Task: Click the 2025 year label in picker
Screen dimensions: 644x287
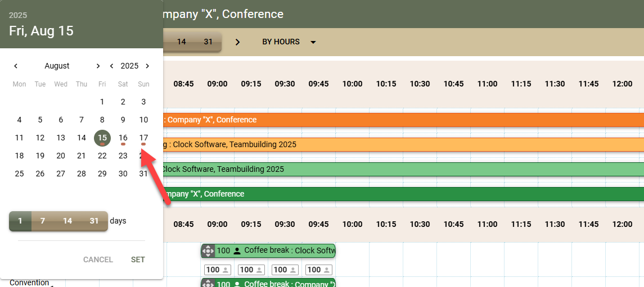Action: (x=129, y=66)
